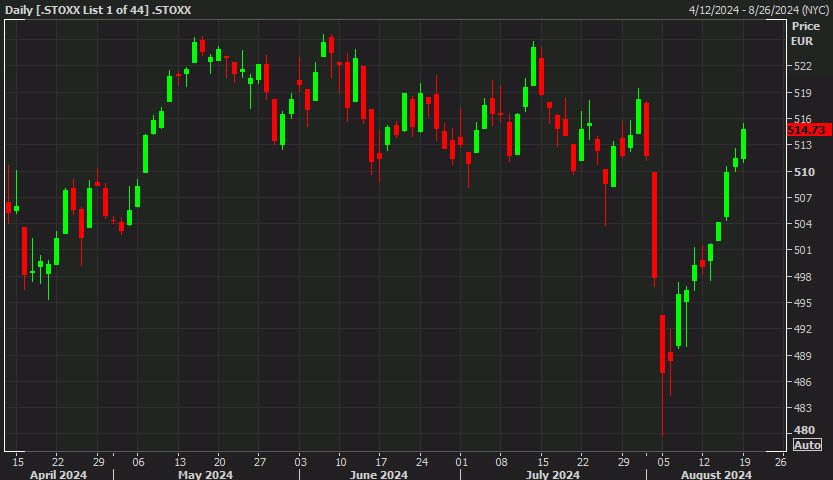Click the June 2024 month label
Image resolution: width=833 pixels, height=480 pixels.
379,475
